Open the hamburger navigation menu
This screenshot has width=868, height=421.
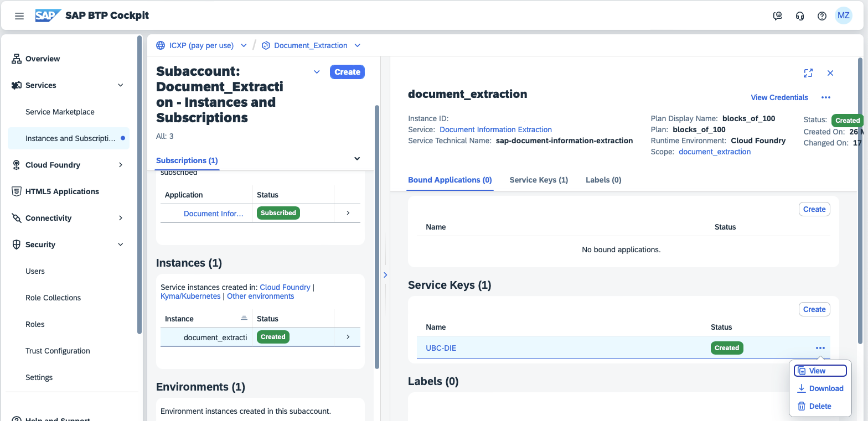[19, 16]
